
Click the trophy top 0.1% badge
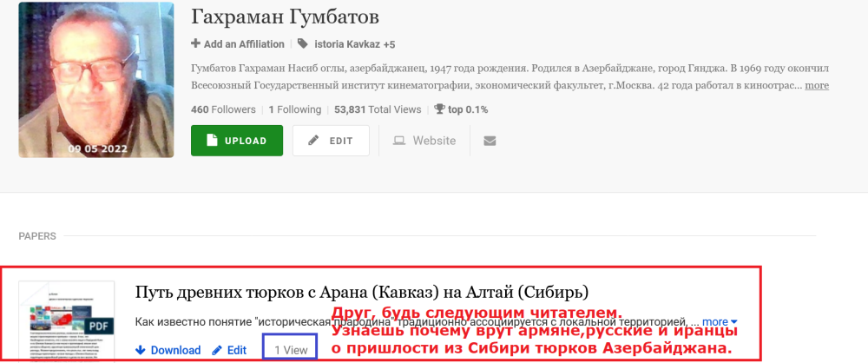pyautogui.click(x=461, y=109)
